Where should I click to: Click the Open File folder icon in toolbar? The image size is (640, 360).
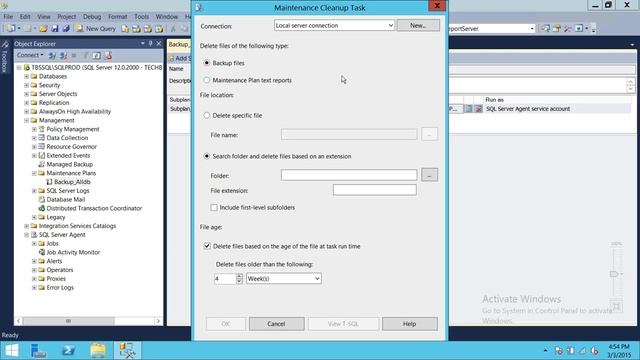43,29
